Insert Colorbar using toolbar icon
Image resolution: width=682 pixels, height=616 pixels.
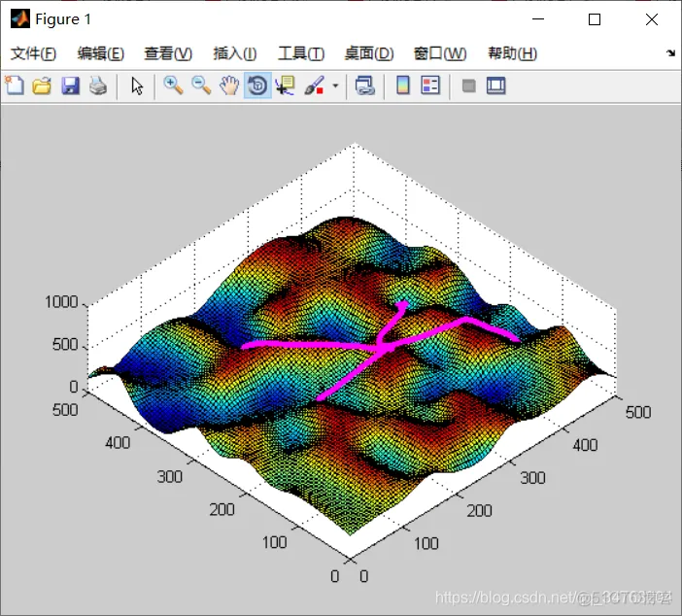click(403, 86)
